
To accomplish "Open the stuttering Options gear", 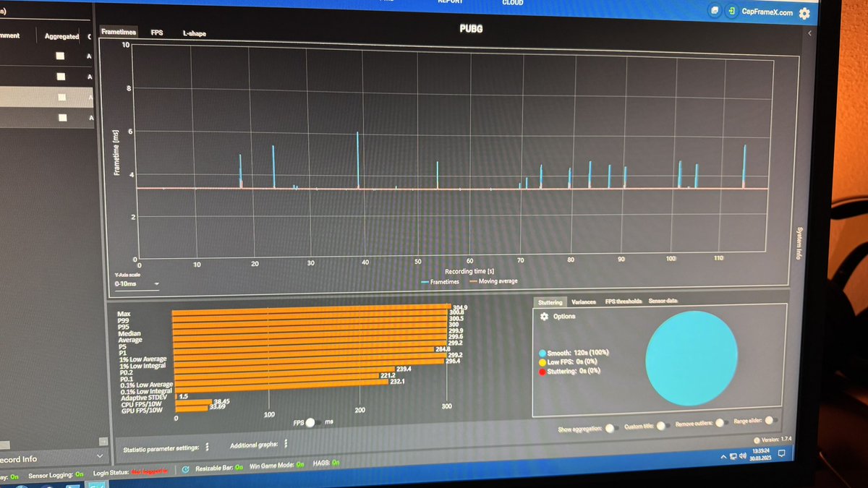I will pos(544,317).
